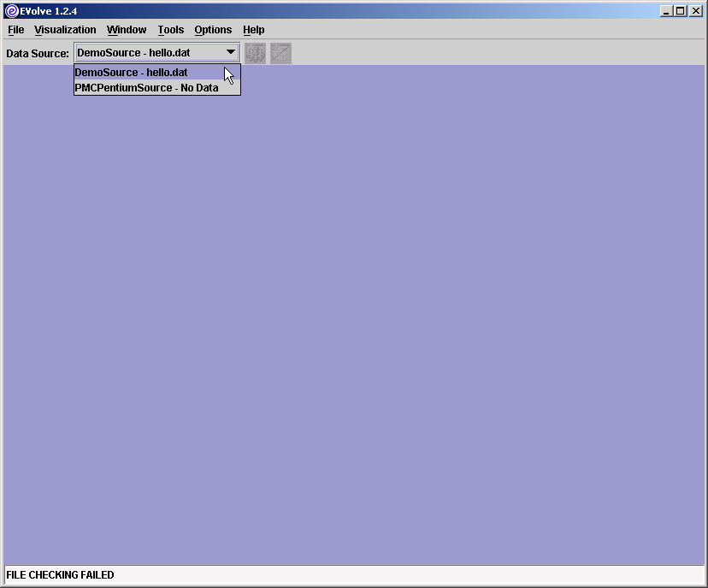Open the Help menu
This screenshot has width=708, height=588.
pyautogui.click(x=254, y=30)
